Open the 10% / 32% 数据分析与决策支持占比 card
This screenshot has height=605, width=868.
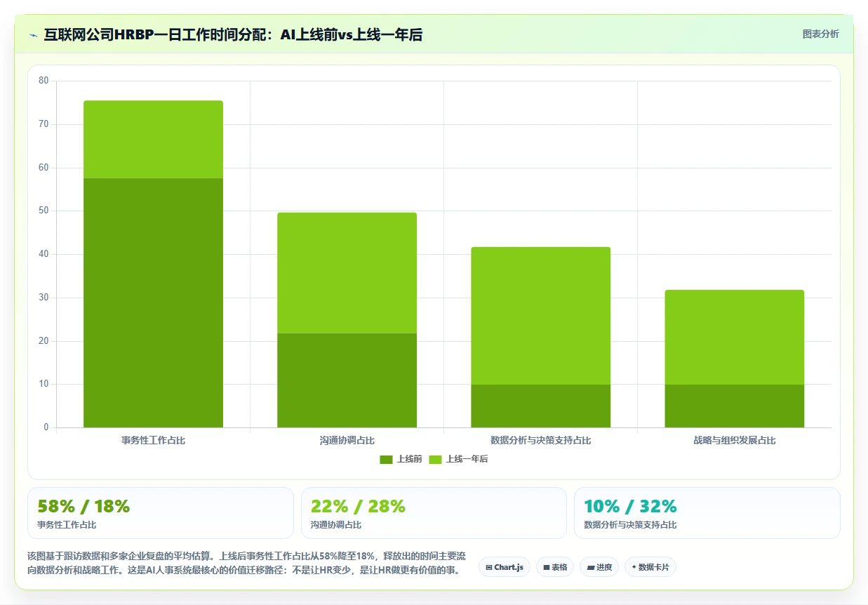point(707,513)
